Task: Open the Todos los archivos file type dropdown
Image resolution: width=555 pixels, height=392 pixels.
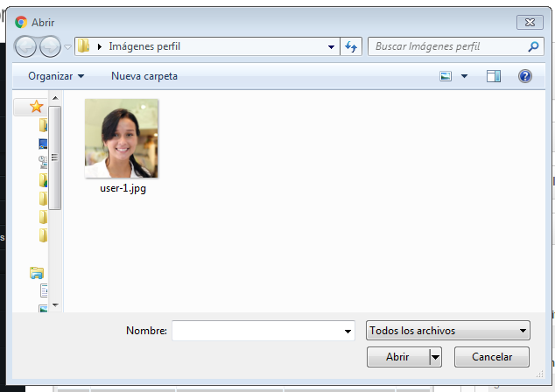Action: (448, 331)
